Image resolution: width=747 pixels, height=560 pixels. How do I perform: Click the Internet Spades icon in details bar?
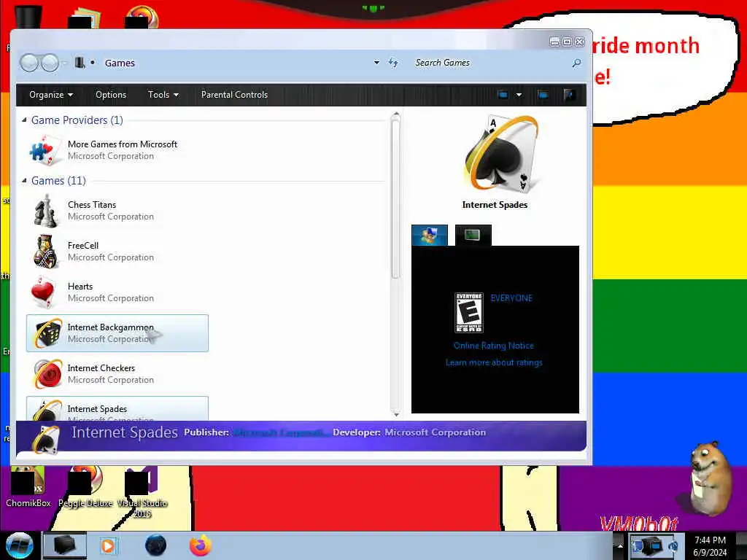(46, 438)
